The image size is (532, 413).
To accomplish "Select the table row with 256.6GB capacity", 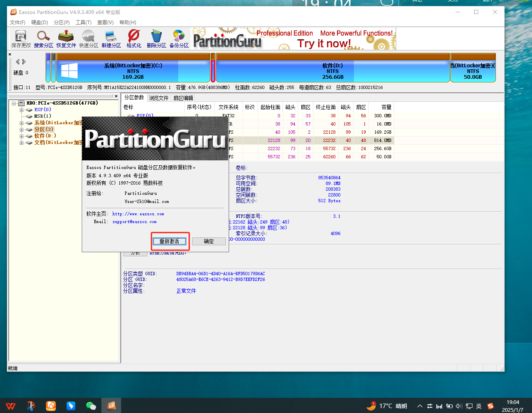I will (258, 148).
